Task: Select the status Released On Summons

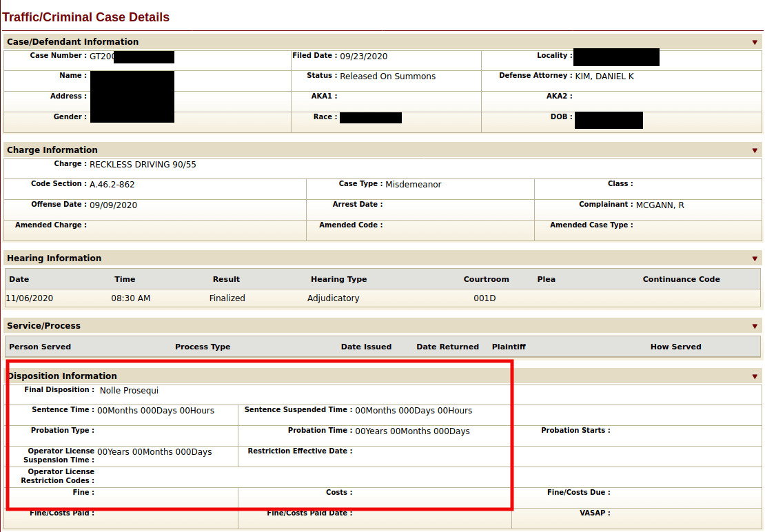Action: coord(388,76)
